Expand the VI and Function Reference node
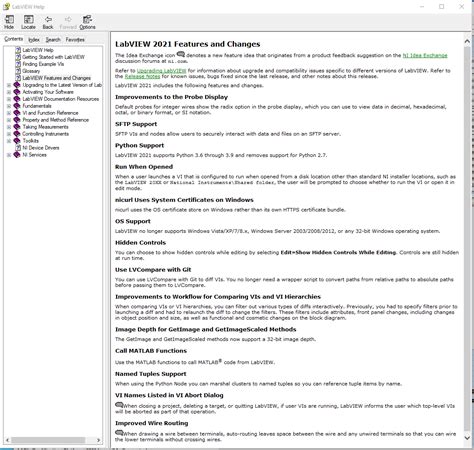This screenshot has width=474, height=450. pyautogui.click(x=9, y=113)
